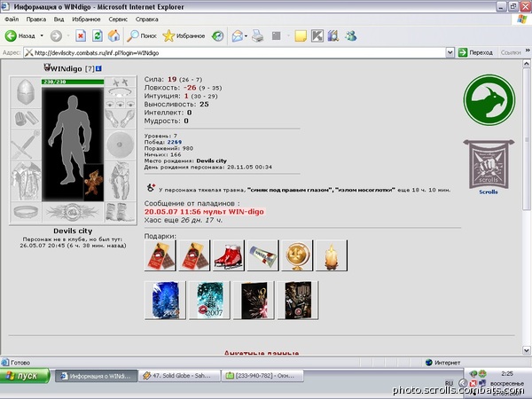532x399 pixels.
Task: Click the helmet equipment slot
Action: (26, 92)
